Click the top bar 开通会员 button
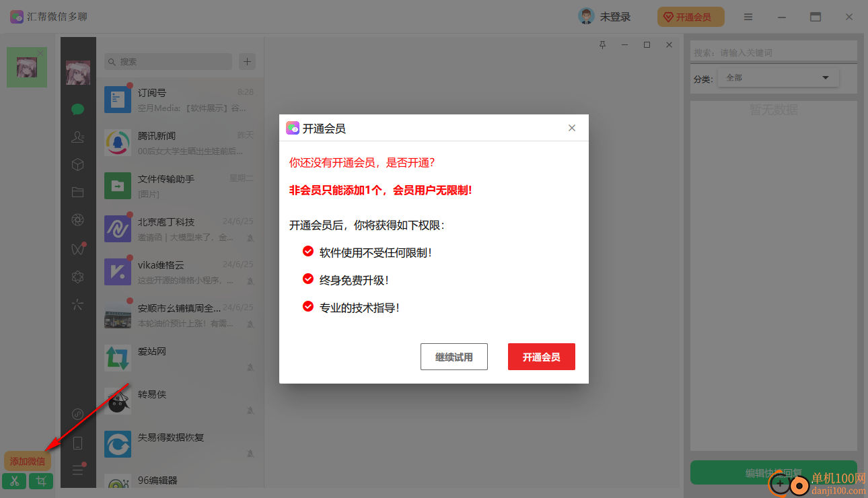The height and width of the screenshot is (498, 868). pos(691,17)
